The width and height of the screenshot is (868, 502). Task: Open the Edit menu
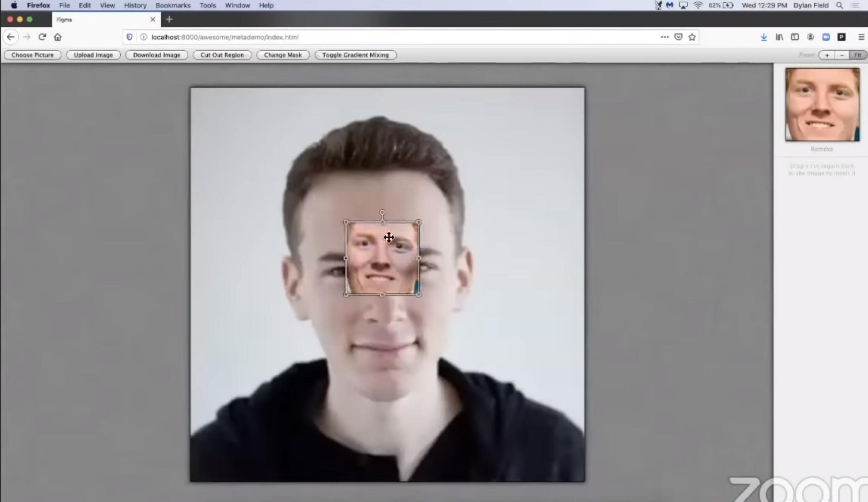pyautogui.click(x=85, y=5)
